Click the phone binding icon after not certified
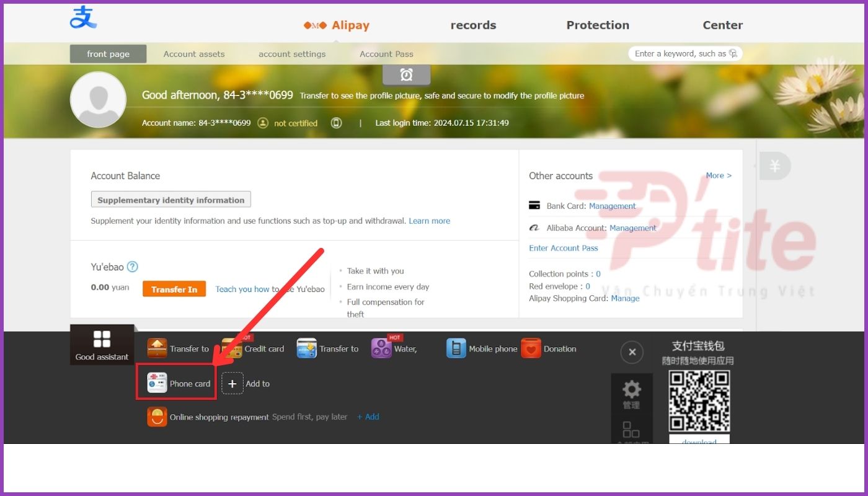Screen dimensions: 868x496 [336, 123]
